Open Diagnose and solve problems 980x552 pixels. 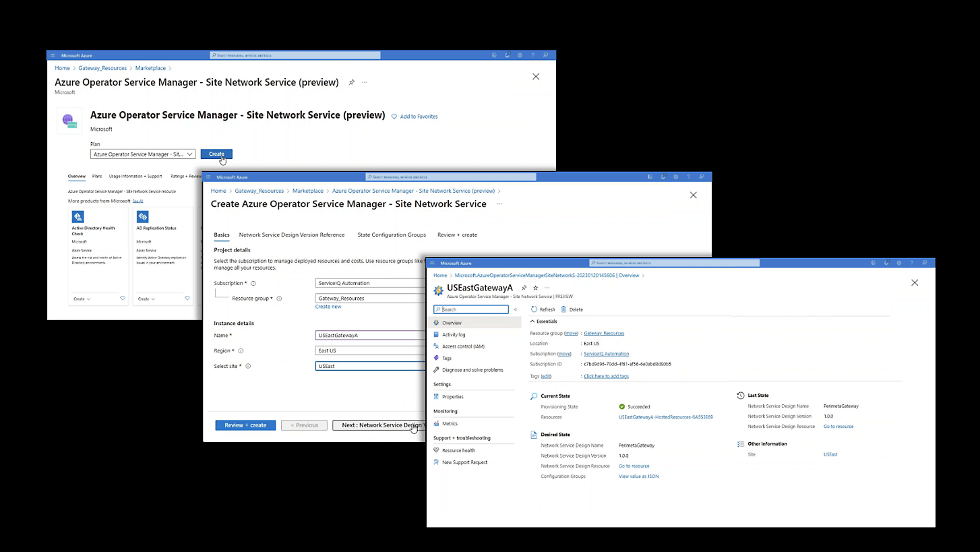(x=472, y=370)
